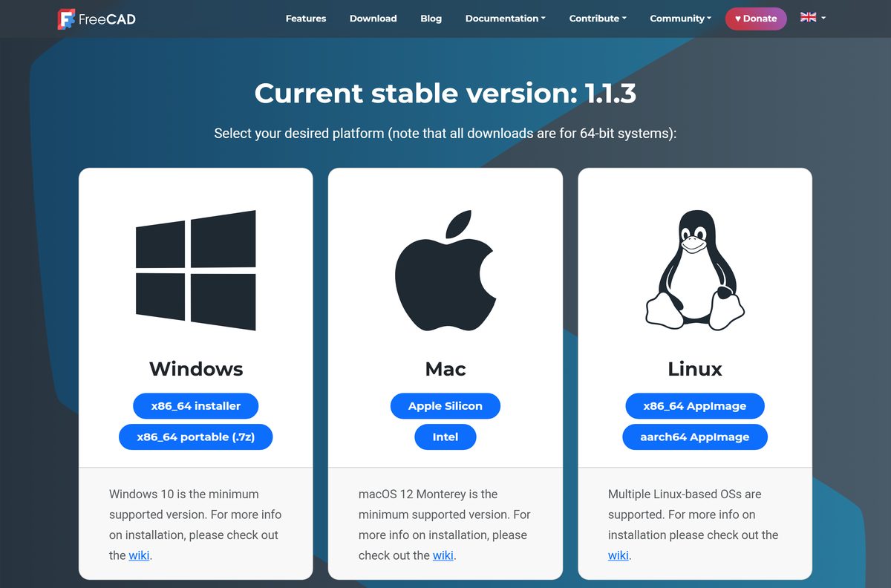The image size is (891, 588).
Task: Click the FreeCAD logo in the header
Action: (97, 19)
